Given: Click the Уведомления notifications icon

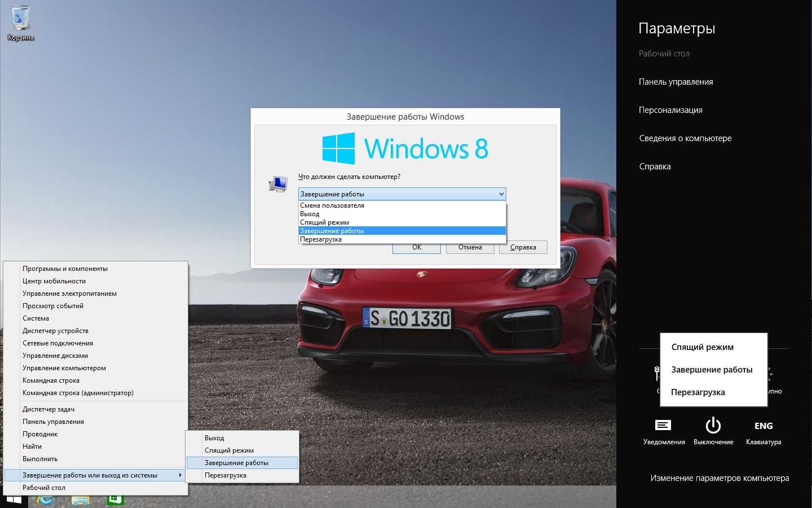Looking at the screenshot, I should (663, 426).
